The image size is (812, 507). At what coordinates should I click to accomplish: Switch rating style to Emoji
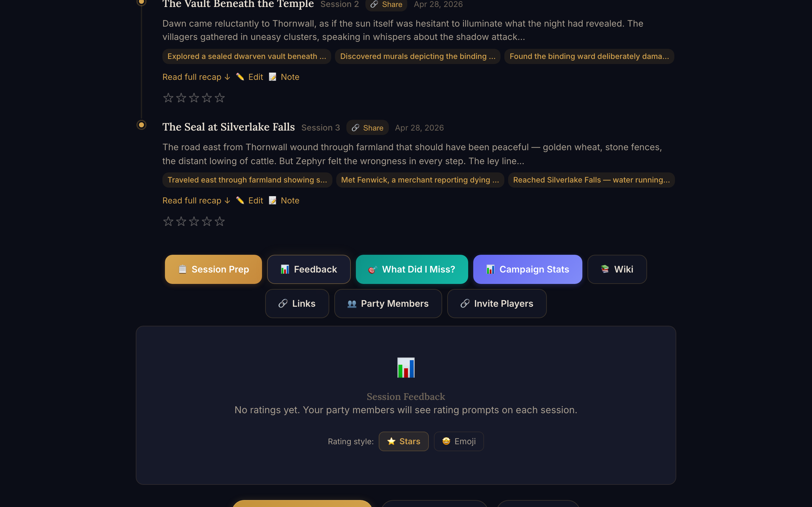point(459,441)
